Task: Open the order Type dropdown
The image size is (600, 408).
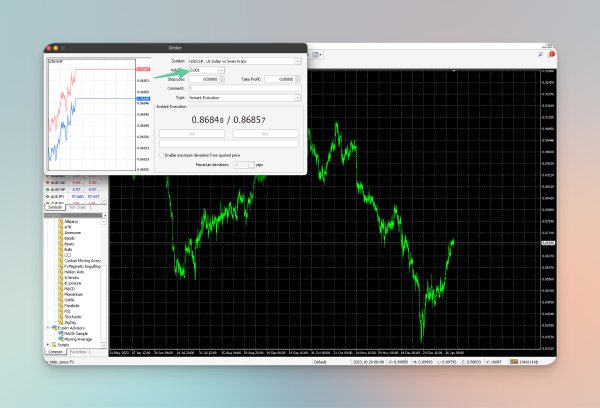Action: [297, 97]
